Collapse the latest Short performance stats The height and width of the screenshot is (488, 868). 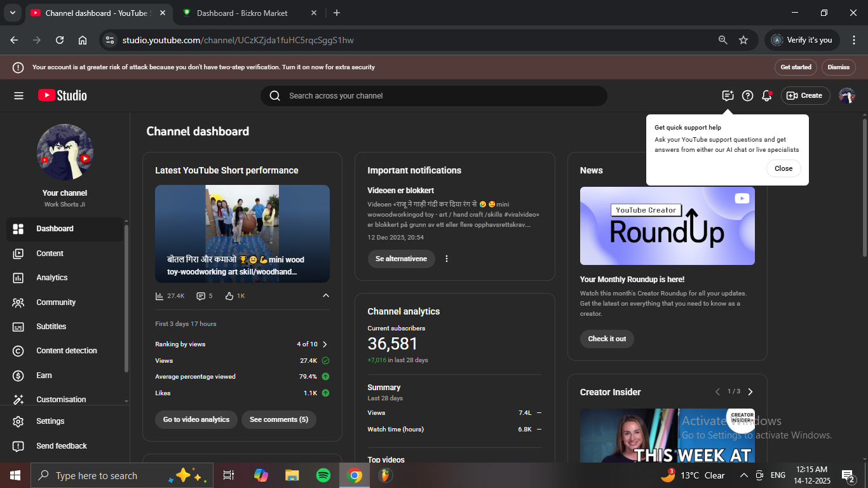coord(326,295)
